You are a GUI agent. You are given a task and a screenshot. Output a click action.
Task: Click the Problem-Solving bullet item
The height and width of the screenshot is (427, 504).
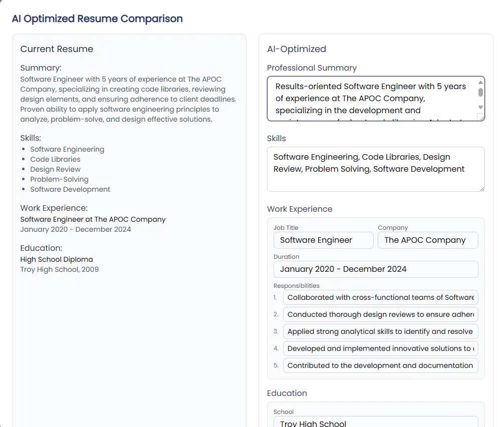[x=59, y=179]
